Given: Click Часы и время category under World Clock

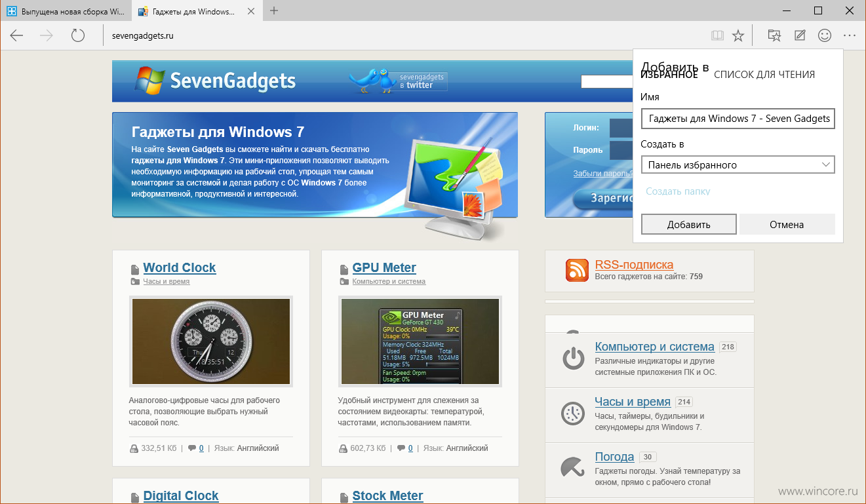Looking at the screenshot, I should click(167, 281).
